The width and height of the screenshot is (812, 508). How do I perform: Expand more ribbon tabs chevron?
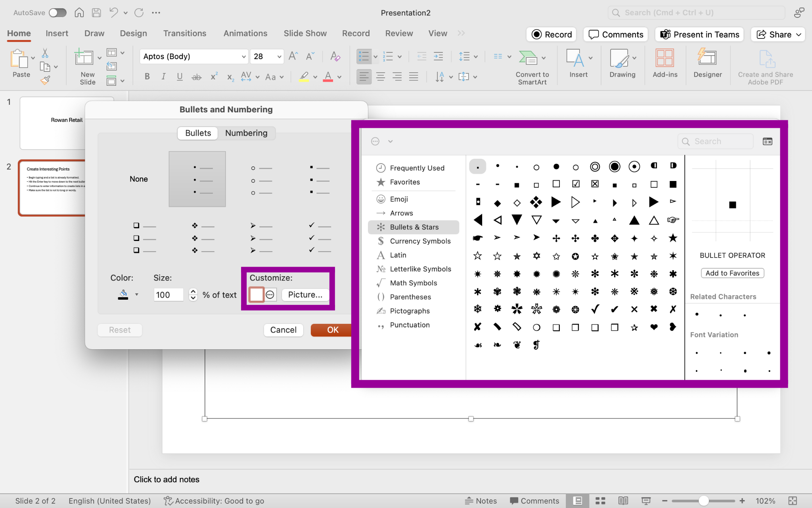[461, 33]
